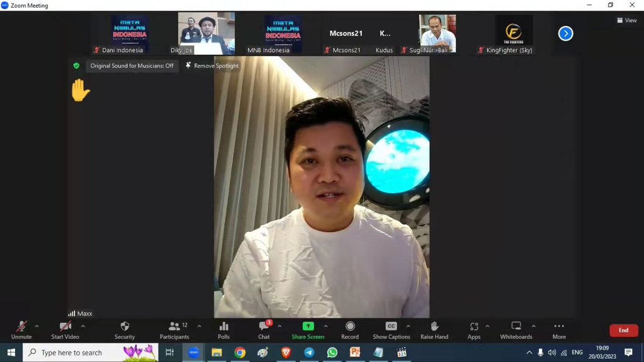Open PowerPoint from taskbar
Viewport: 644px width, 362px height.
point(355,352)
